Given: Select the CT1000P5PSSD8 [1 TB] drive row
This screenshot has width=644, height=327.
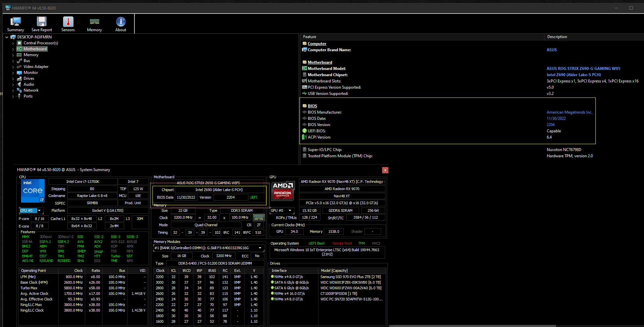Looking at the screenshot, I should [328, 294].
